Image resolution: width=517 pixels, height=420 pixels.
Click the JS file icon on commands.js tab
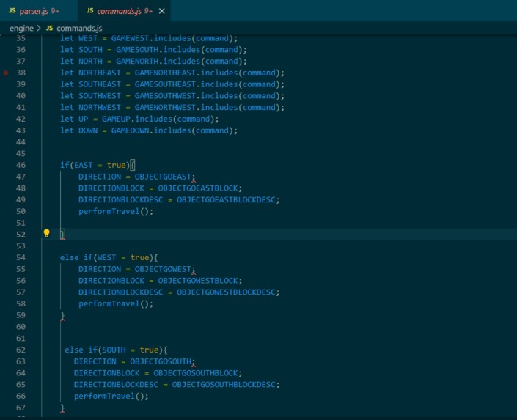89,11
